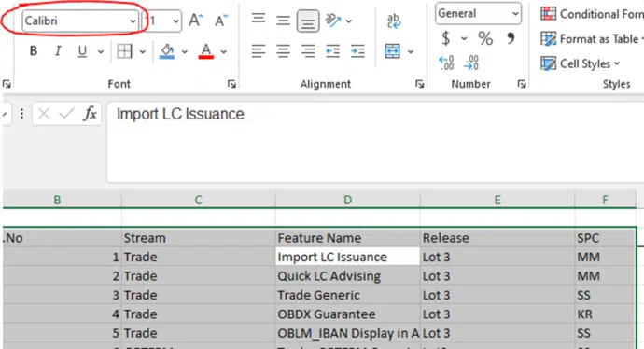Decrease decimal places icon
The width and height of the screenshot is (644, 349).
(x=471, y=63)
